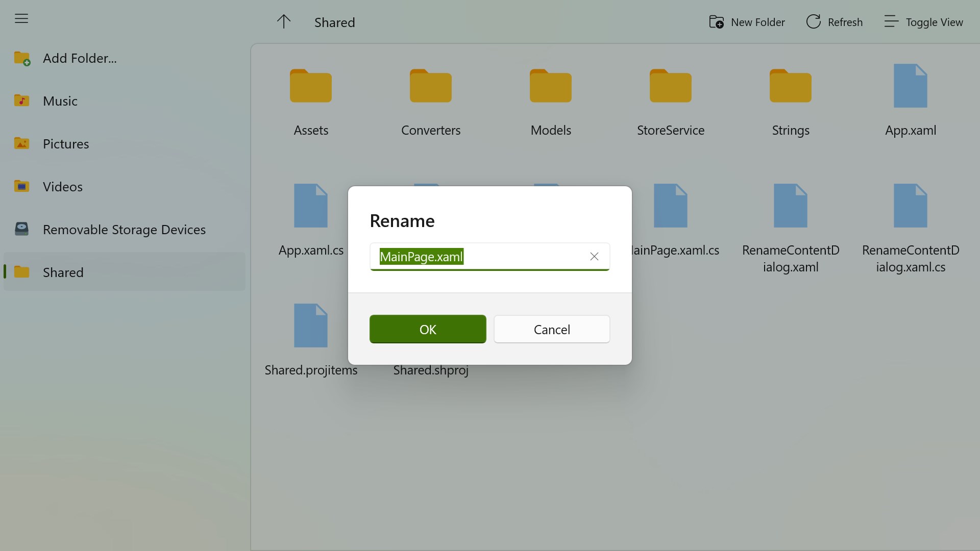The image size is (980, 551).
Task: Select the MainPage.xaml.cs file icon
Action: 671,206
